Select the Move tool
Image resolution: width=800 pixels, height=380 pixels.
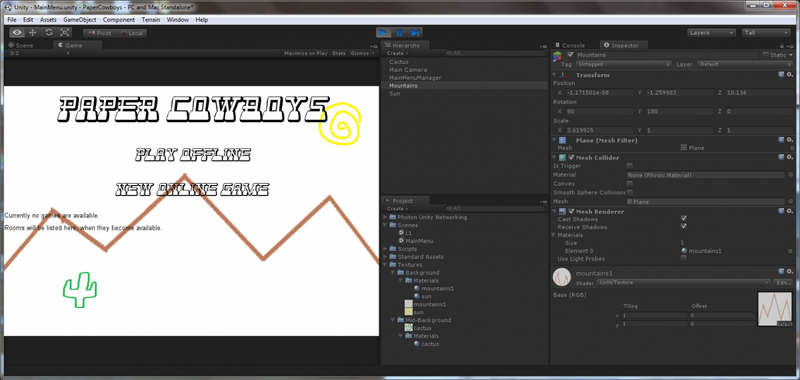click(x=33, y=33)
